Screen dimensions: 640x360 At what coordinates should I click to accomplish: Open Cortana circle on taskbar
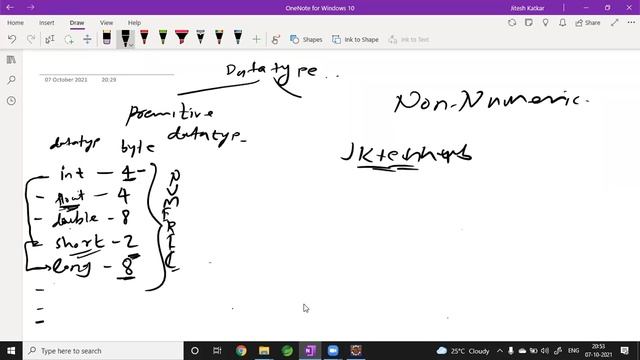coord(195,351)
